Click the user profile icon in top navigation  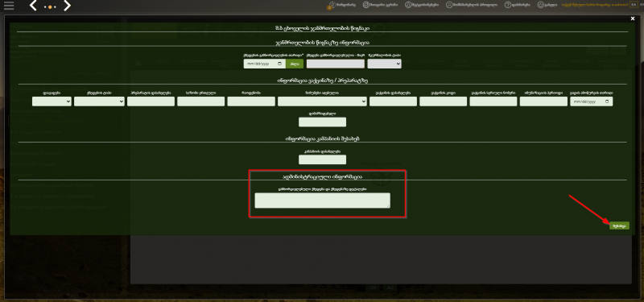coord(449,5)
